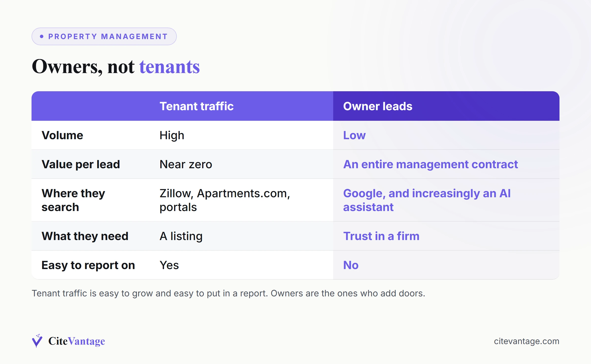Click the 'Volume' row label
The image size is (591, 364).
62,135
